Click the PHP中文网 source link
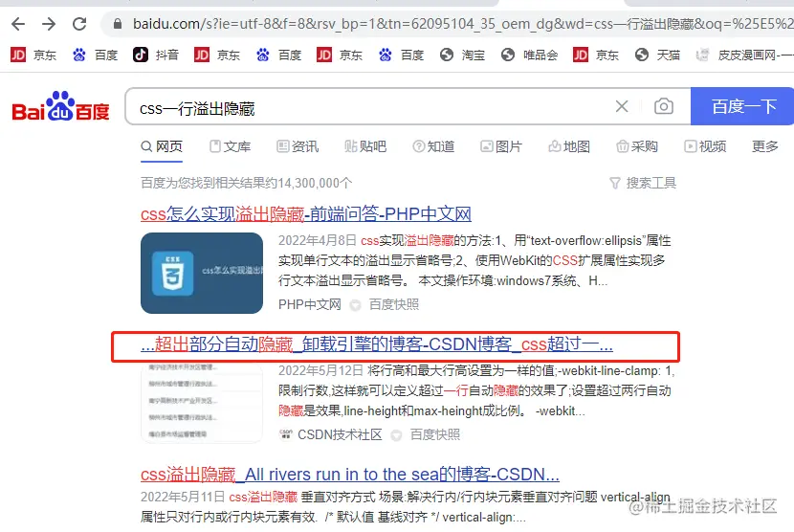 (309, 304)
